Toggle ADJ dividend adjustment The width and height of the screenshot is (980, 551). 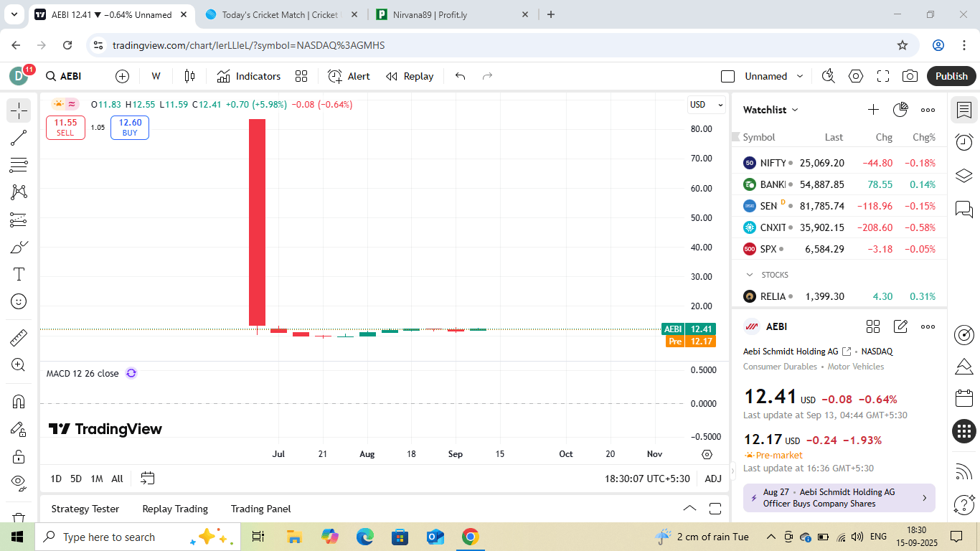click(x=713, y=479)
